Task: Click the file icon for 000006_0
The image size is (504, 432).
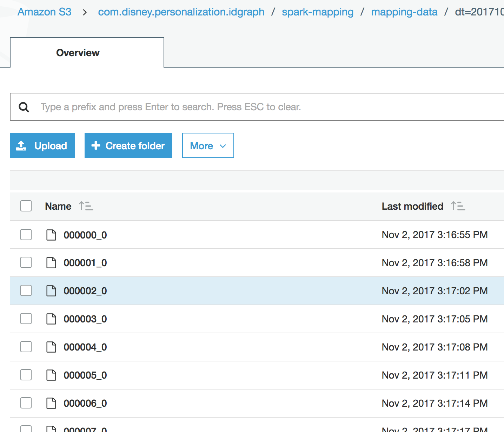Action: coord(51,403)
